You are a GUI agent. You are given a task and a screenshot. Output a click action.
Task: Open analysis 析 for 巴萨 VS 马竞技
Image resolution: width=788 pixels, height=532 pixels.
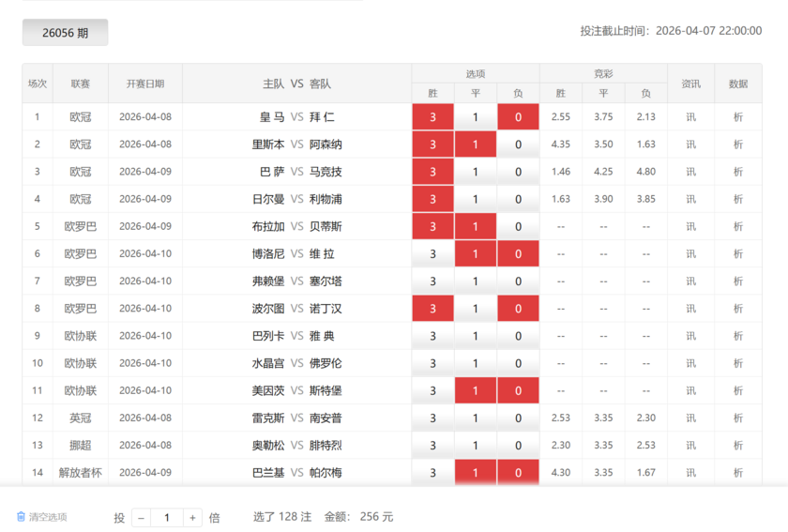(738, 172)
